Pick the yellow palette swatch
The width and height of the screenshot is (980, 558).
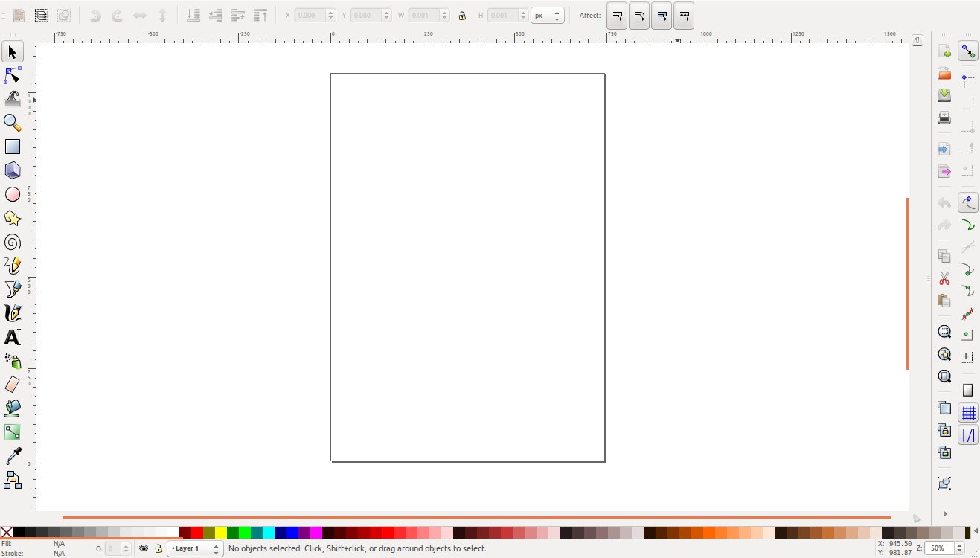221,533
